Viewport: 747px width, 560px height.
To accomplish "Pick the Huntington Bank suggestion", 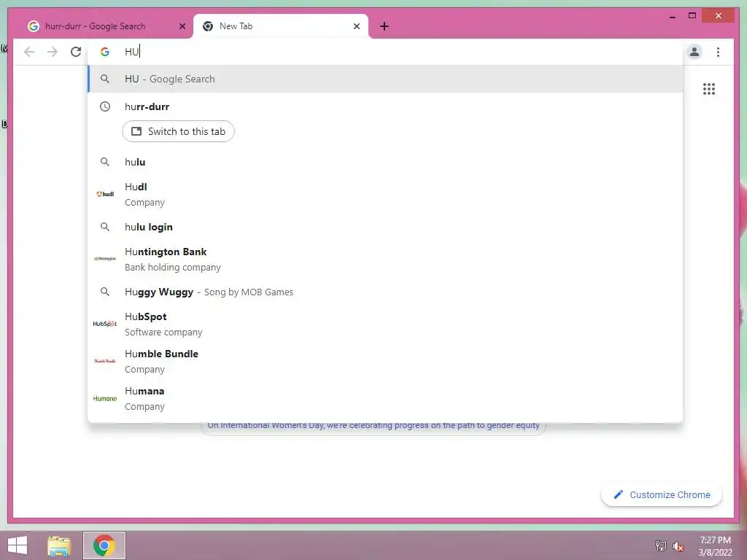I will coord(385,259).
